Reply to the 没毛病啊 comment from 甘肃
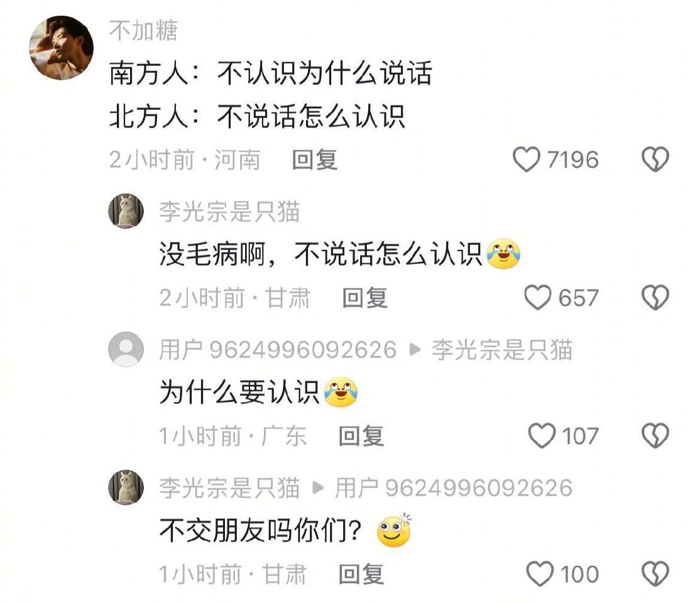 pyautogui.click(x=364, y=298)
